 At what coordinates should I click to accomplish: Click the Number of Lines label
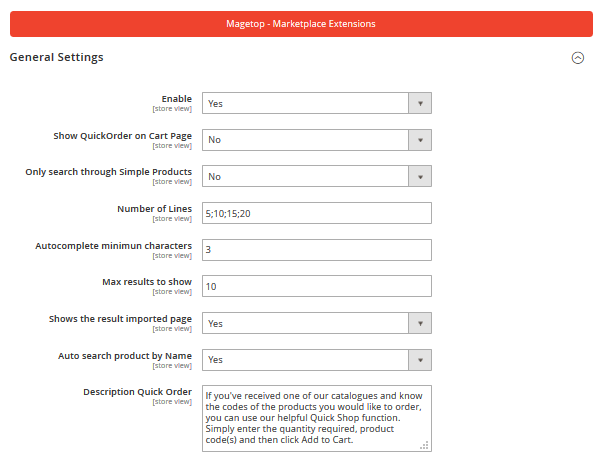[x=154, y=209]
